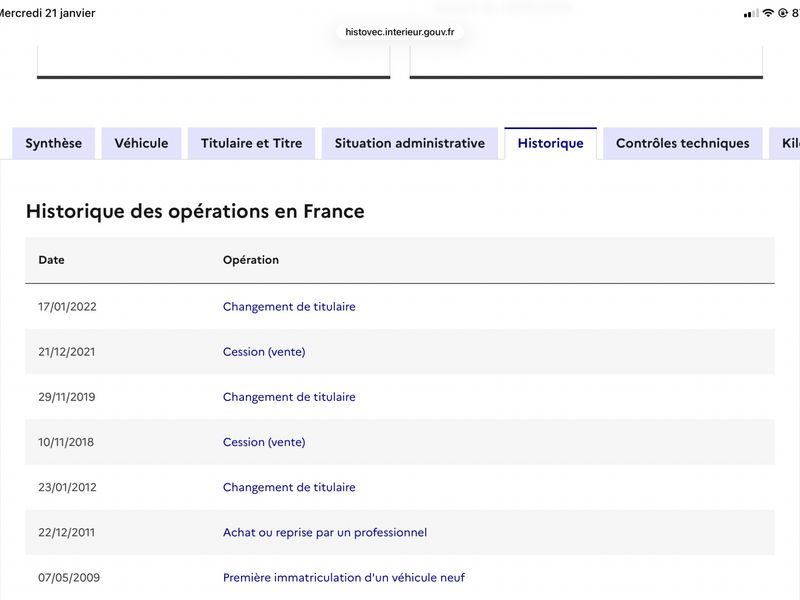Select the date 07/05/2009
This screenshot has height=600, width=800.
pyautogui.click(x=69, y=578)
